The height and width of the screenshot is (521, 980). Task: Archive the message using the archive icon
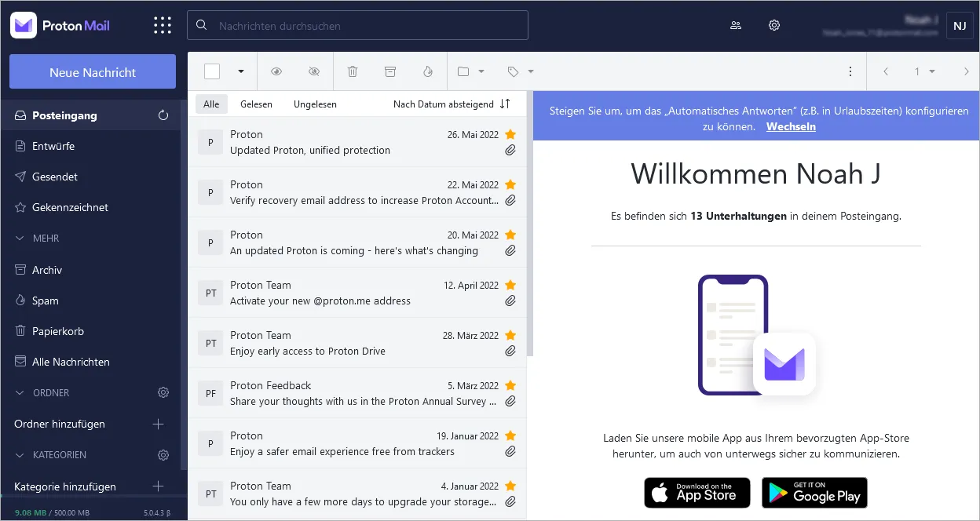coord(389,71)
